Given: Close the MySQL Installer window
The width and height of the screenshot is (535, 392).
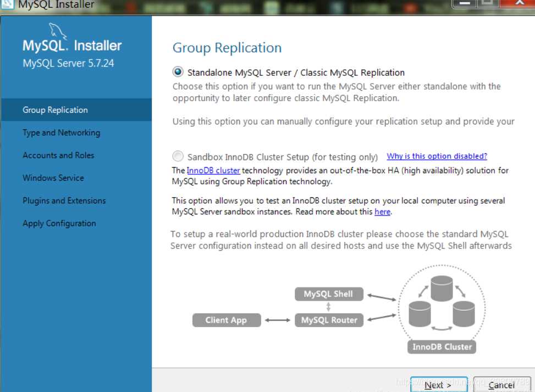Looking at the screenshot, I should point(517,3).
